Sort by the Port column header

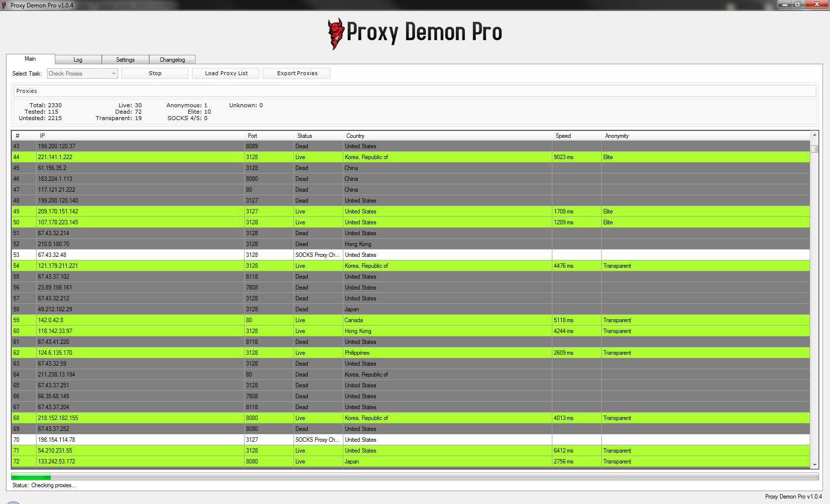coord(269,136)
